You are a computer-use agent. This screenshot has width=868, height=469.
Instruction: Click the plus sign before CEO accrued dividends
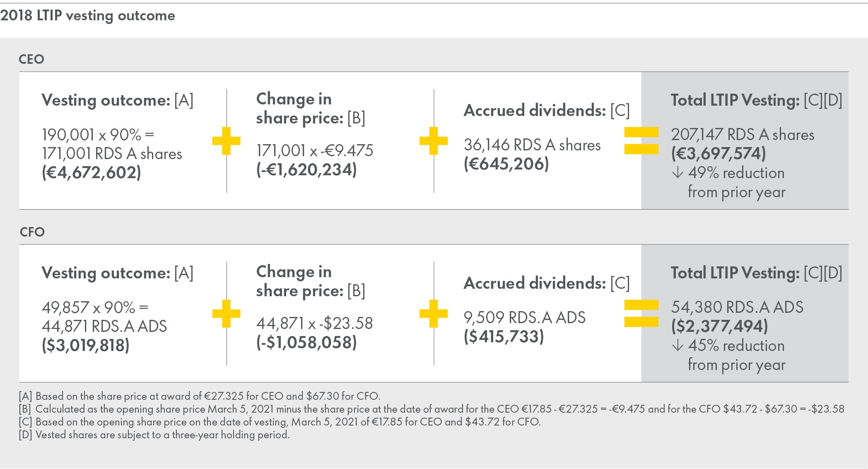coord(434,141)
